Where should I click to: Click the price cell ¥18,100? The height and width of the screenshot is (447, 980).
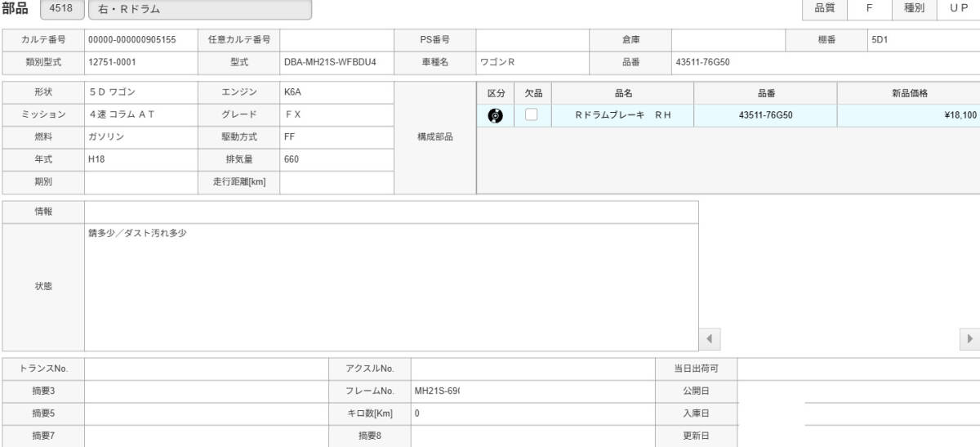point(909,115)
